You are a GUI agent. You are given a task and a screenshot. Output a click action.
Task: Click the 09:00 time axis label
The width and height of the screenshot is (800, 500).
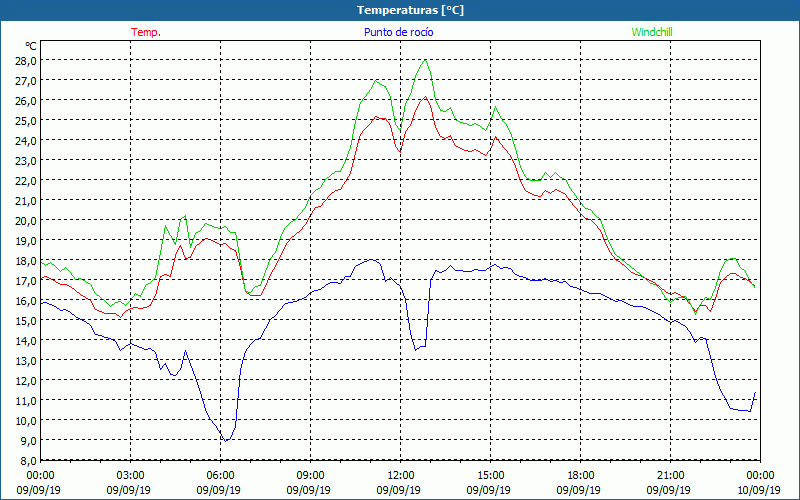310,475
